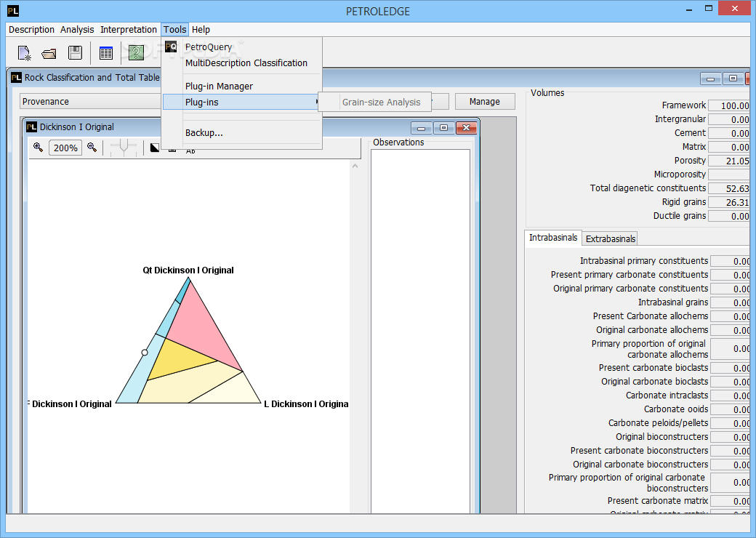
Task: Maximize the Rock Classification and Total Table window
Action: (x=733, y=79)
